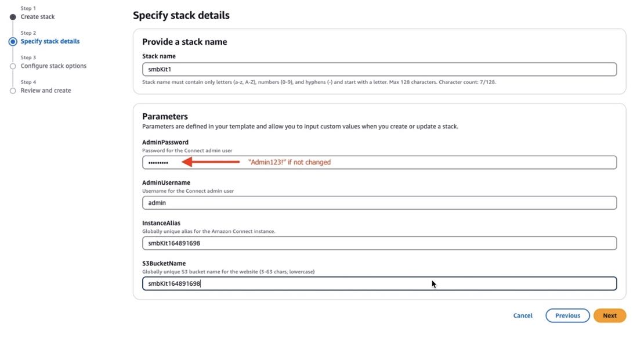Click the active Step 2 circle indicator
Viewport: 644px width, 338px height.
pyautogui.click(x=13, y=42)
